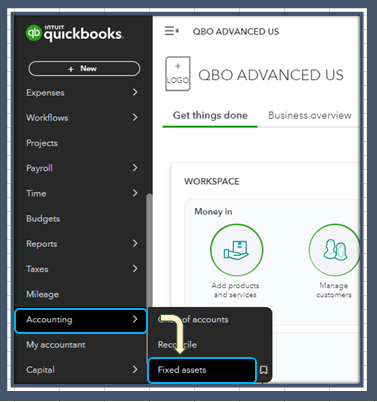Expand the Expenses menu chevron
This screenshot has height=402, width=377.
tap(135, 92)
